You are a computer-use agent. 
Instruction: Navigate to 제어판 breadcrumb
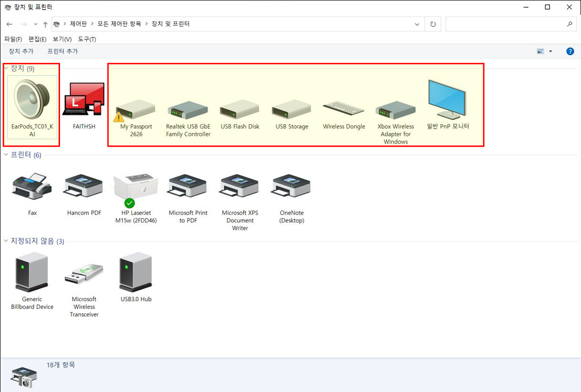point(78,24)
